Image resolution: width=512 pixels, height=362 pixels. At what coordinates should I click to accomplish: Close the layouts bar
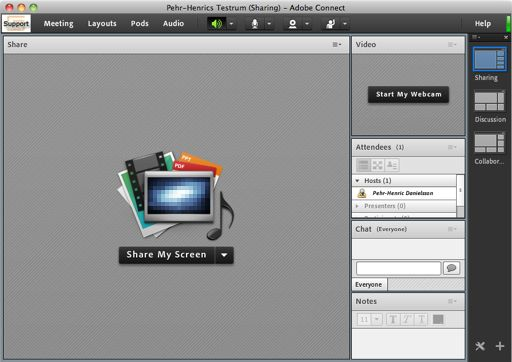tap(506, 37)
